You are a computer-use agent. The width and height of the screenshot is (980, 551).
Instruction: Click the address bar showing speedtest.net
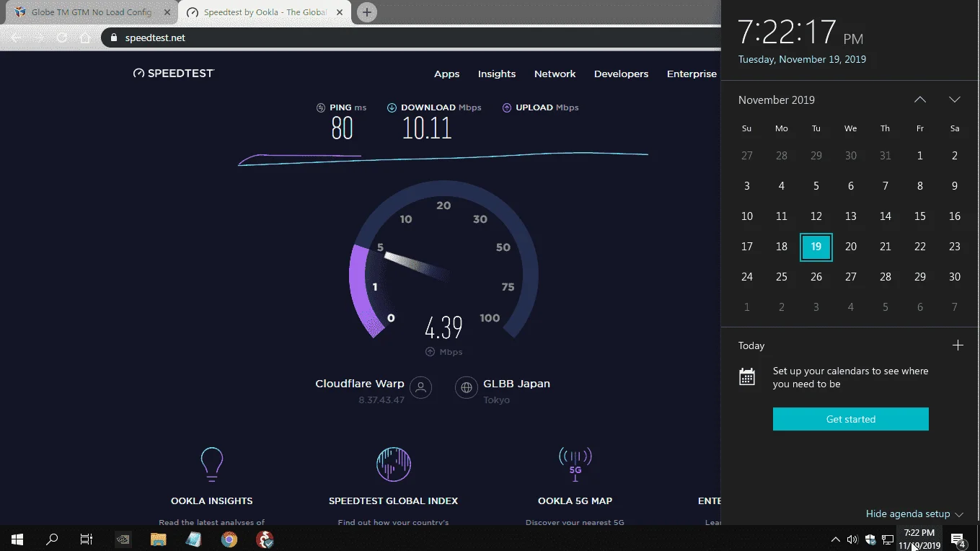[x=411, y=38]
